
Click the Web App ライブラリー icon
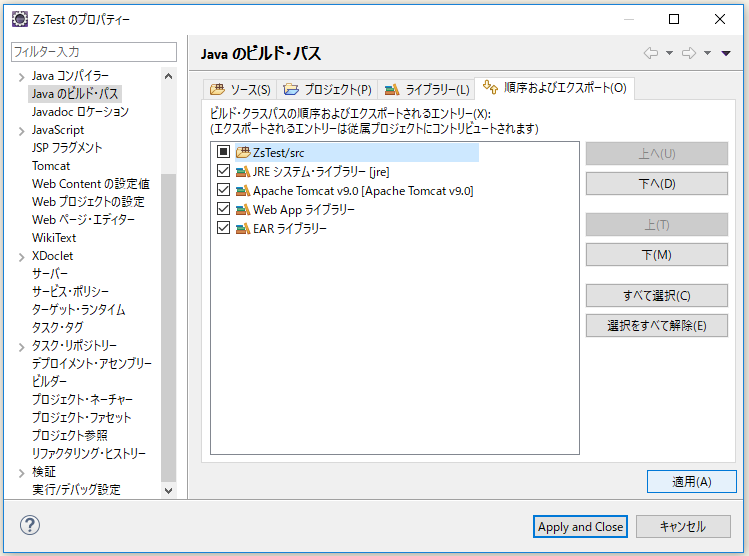pos(243,209)
